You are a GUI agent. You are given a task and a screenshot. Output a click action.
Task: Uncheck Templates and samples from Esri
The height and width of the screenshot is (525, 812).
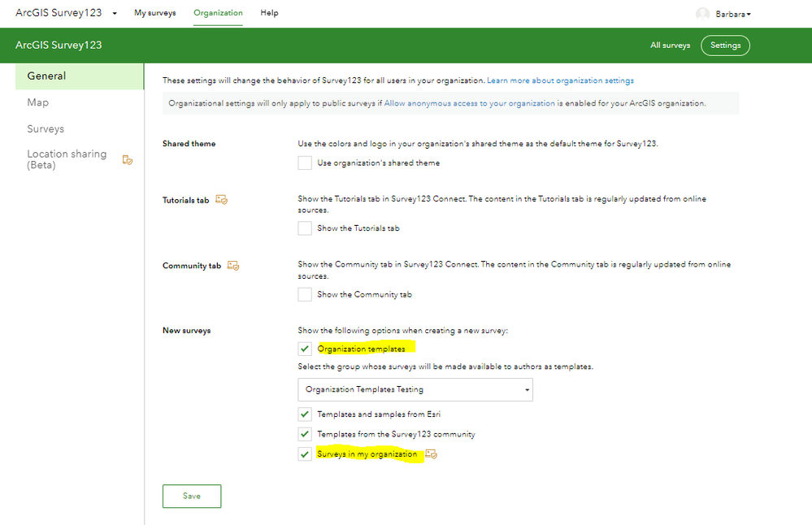click(x=305, y=414)
